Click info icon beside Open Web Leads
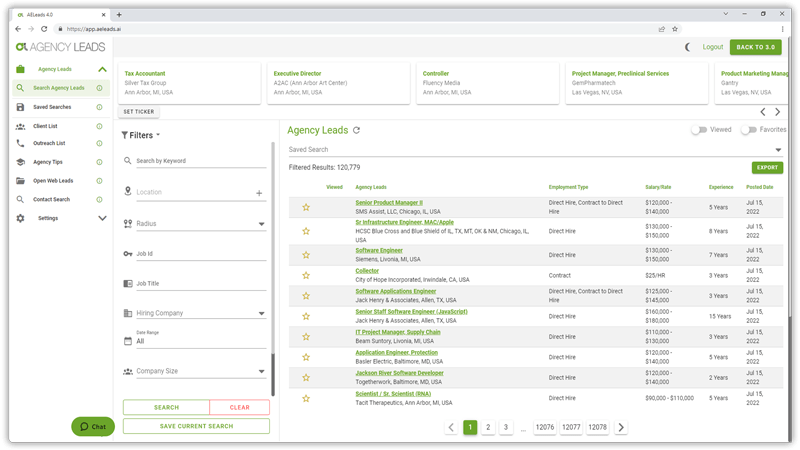The width and height of the screenshot is (800, 450). tap(99, 181)
